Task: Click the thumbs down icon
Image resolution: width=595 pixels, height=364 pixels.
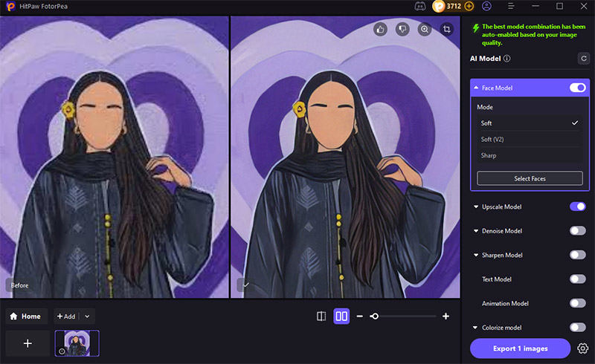Action: coord(402,29)
